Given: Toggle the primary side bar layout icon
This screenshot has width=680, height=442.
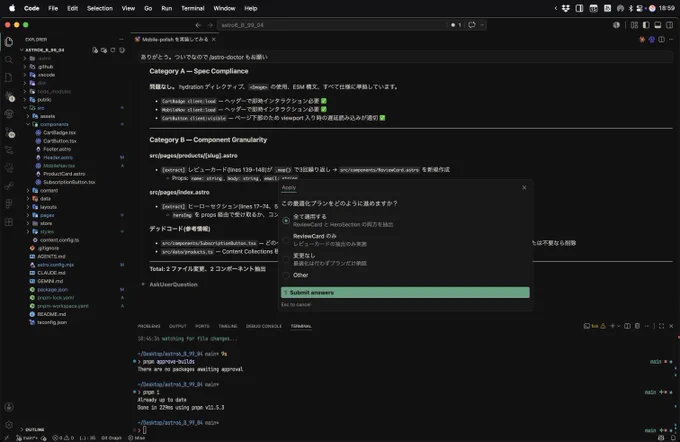Looking at the screenshot, I should [x=646, y=25].
